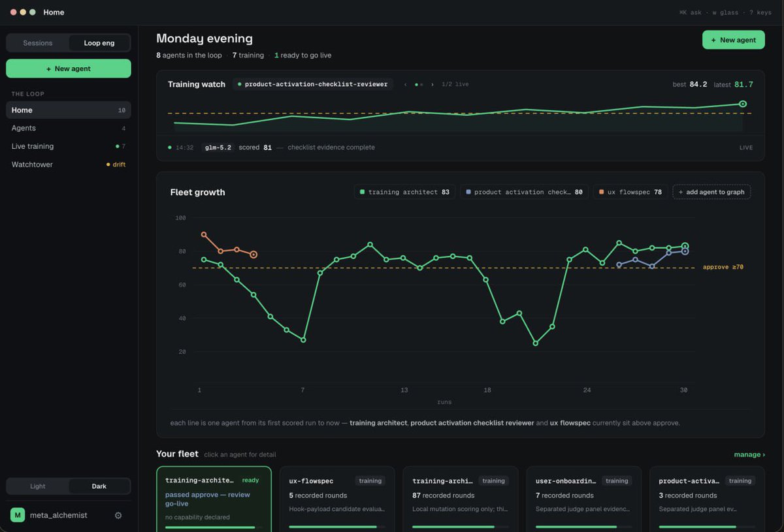Screen dimensions: 784x532
Task: Go to previous agent in Training watch
Action: click(405, 84)
